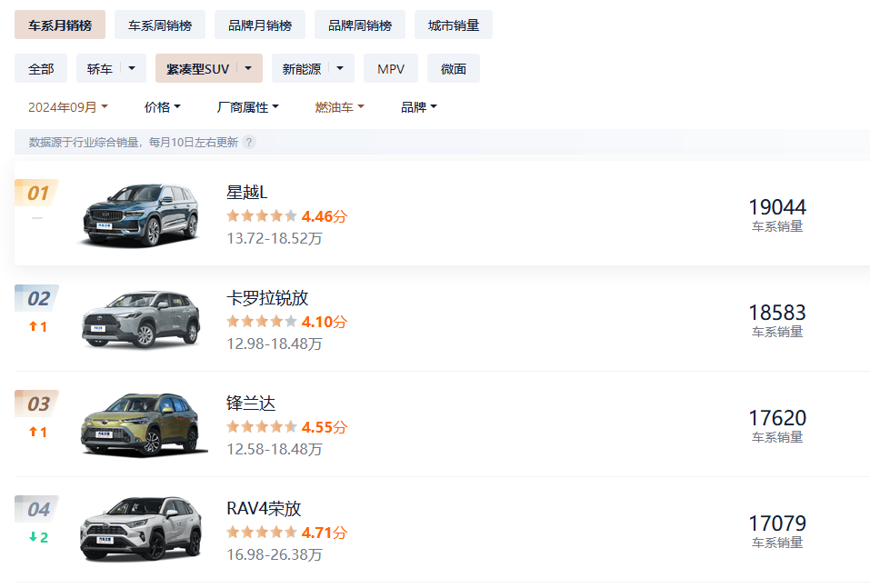Select the 新能源 category filter
Image resolution: width=870 pixels, height=588 pixels.
coord(301,69)
